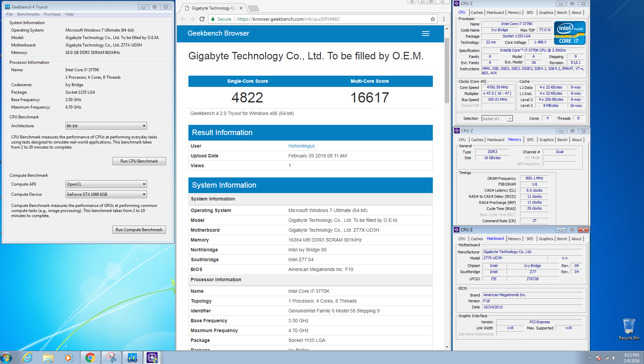Run the Compute Benchmark
644x364 pixels.
[x=139, y=230]
